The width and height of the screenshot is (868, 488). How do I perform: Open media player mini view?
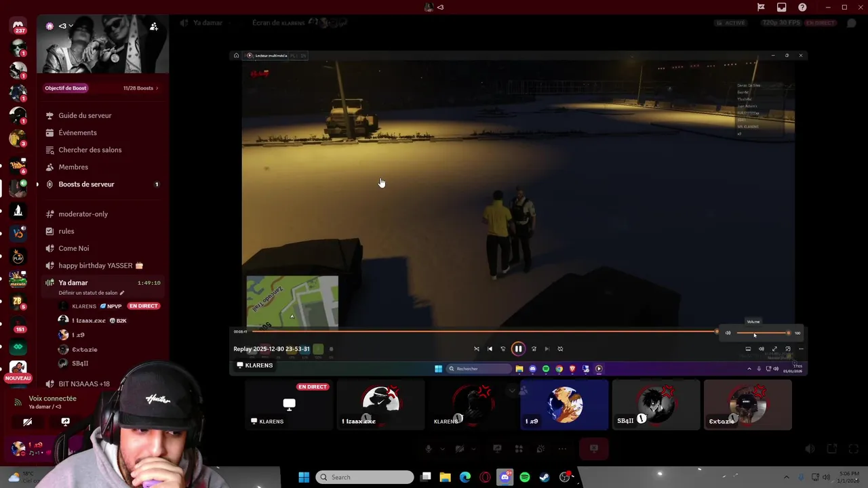(788, 349)
